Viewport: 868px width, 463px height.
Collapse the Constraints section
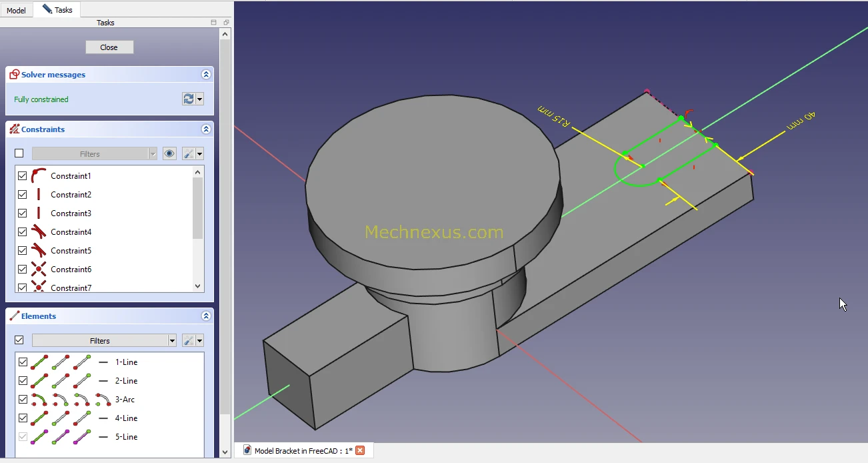coord(206,129)
